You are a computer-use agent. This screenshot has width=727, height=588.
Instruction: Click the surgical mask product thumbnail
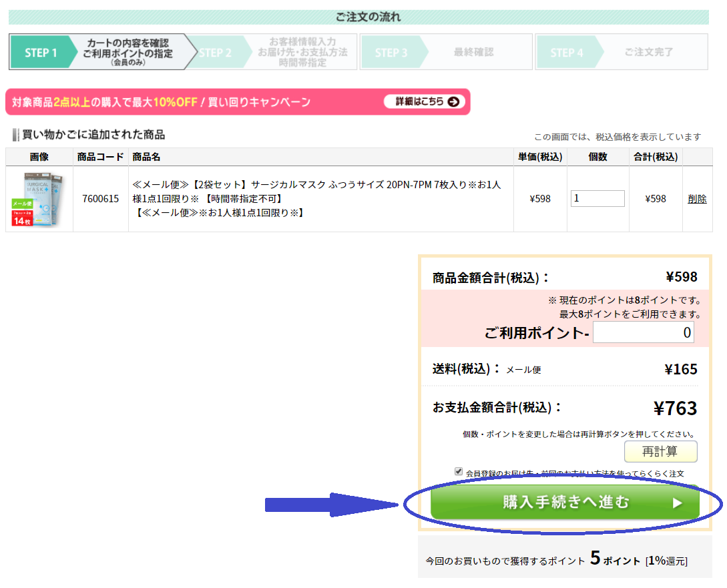[39, 199]
